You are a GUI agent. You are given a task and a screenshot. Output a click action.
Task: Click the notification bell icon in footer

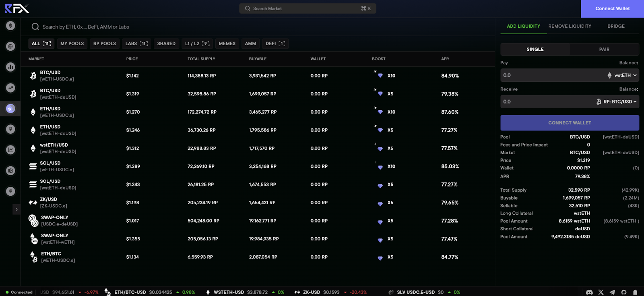pyautogui.click(x=635, y=292)
